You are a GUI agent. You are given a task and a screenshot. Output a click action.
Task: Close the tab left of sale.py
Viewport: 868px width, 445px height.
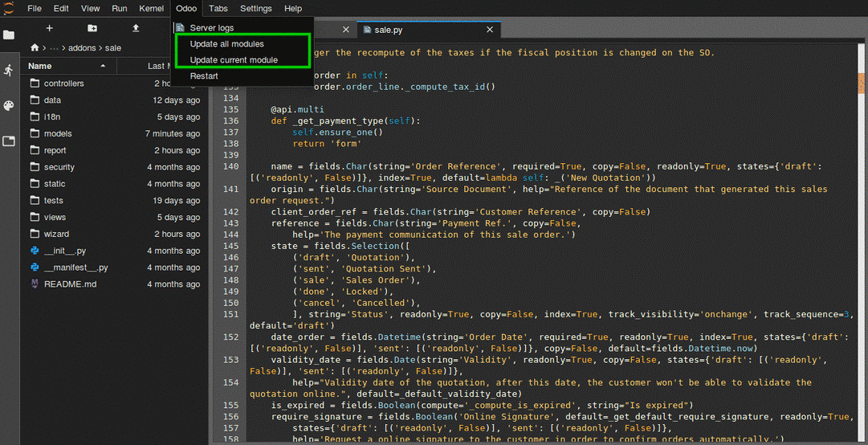point(346,30)
